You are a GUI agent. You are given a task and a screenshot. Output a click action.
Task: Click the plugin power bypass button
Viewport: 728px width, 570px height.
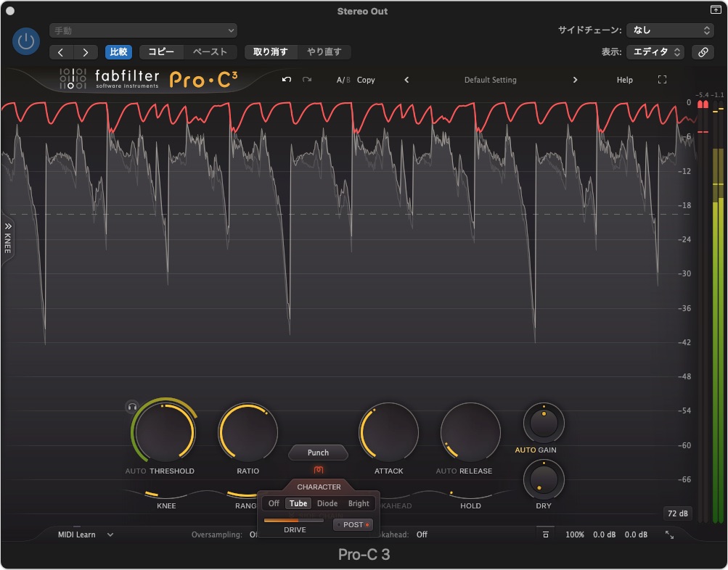(26, 41)
